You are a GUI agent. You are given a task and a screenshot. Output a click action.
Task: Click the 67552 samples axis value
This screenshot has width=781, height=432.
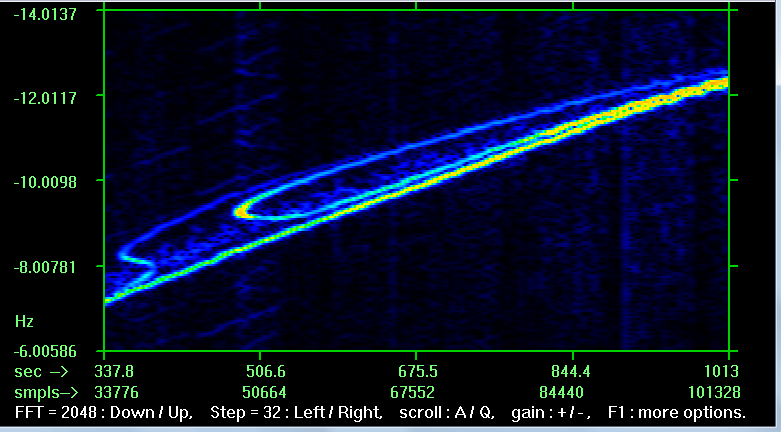click(412, 393)
